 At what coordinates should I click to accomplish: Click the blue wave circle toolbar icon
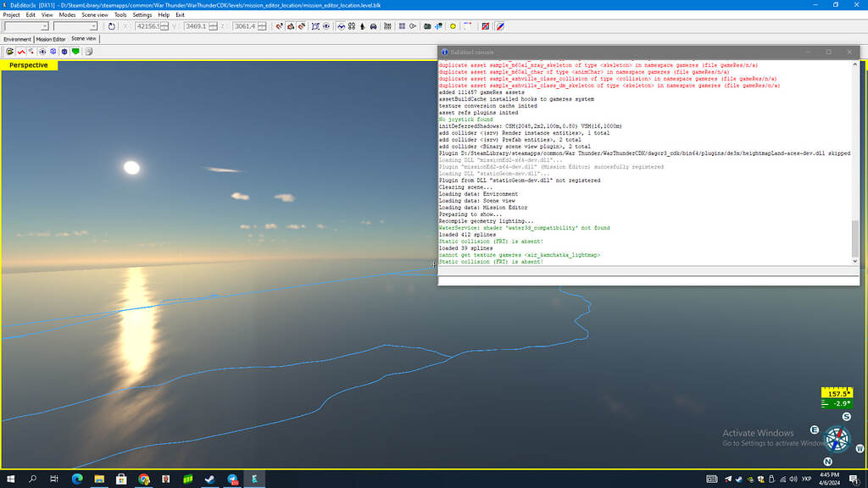(341, 26)
